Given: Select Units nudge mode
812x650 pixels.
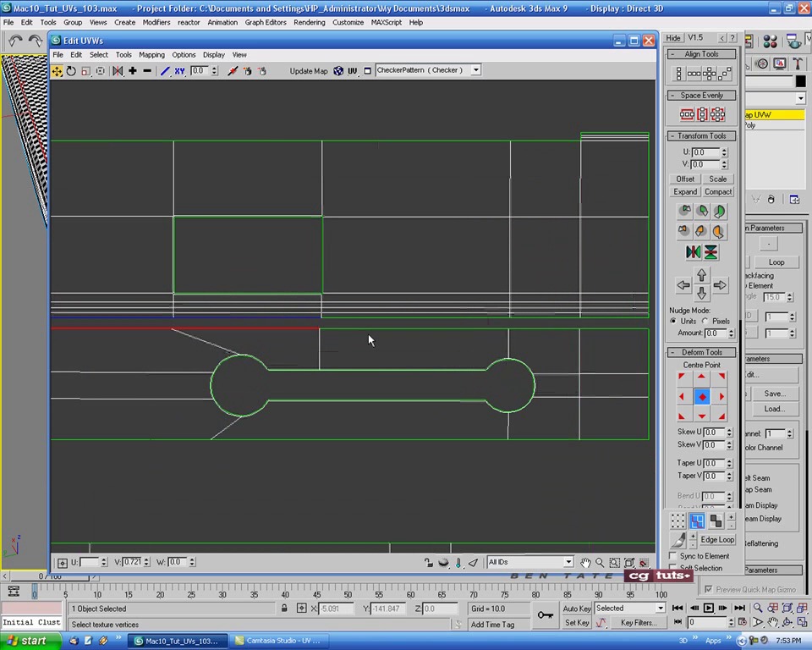Looking at the screenshot, I should [x=673, y=322].
